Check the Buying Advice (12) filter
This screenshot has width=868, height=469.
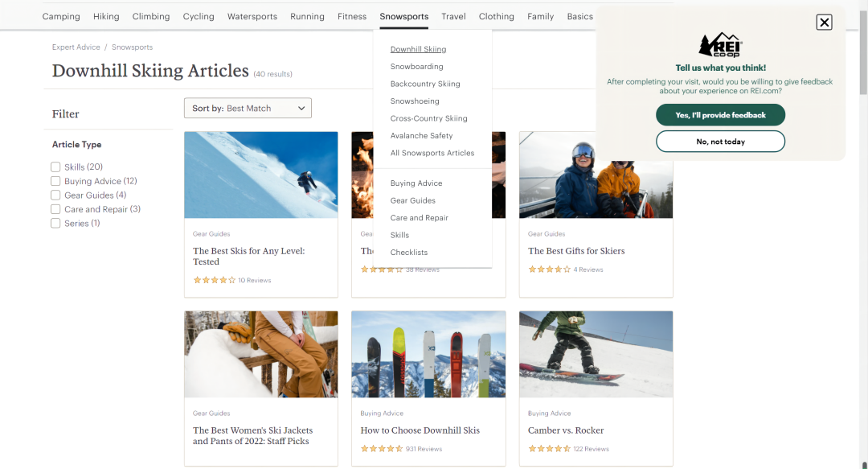[x=55, y=181]
